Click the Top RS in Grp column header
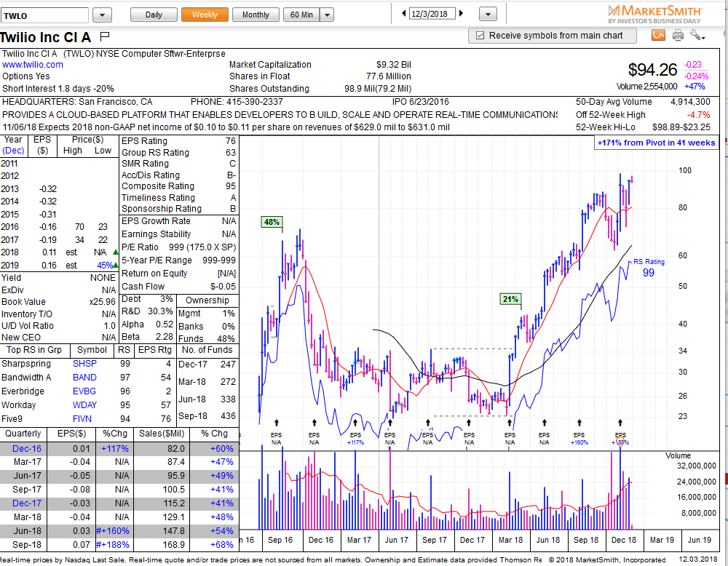Image resolution: width=728 pixels, height=566 pixels. pyautogui.click(x=34, y=350)
